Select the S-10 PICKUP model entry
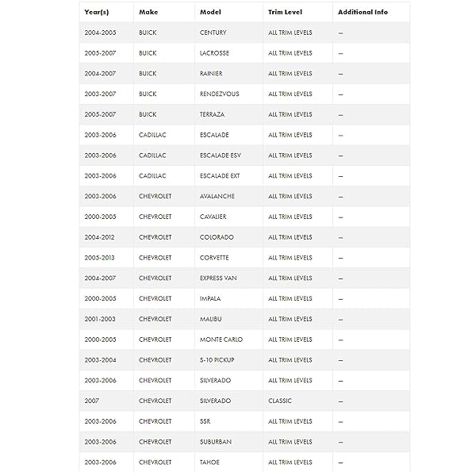The image size is (476, 476). coord(218,360)
